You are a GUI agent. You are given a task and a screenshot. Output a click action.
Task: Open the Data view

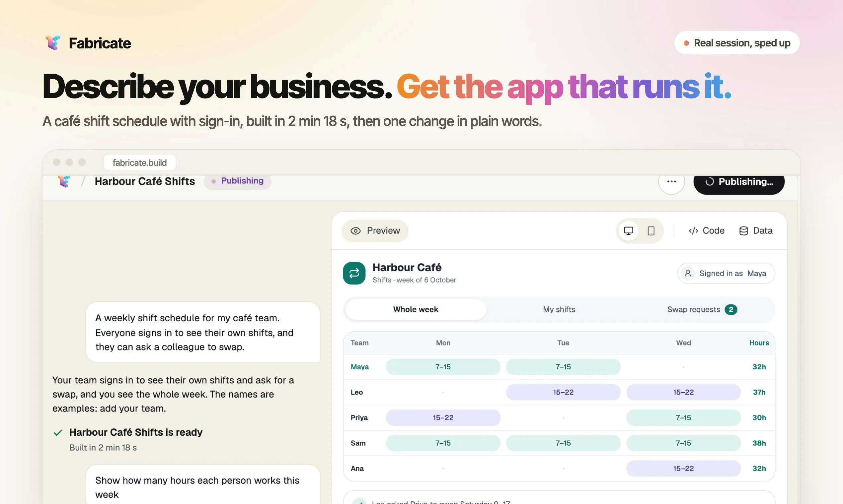(756, 231)
